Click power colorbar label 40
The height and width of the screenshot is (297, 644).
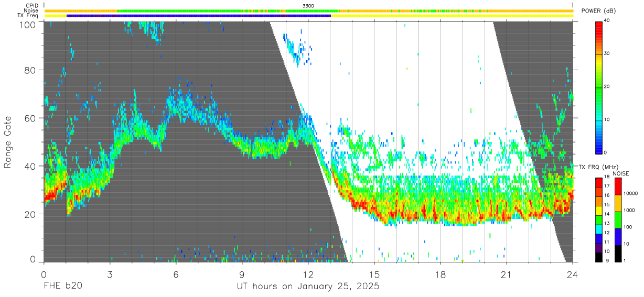click(x=607, y=21)
